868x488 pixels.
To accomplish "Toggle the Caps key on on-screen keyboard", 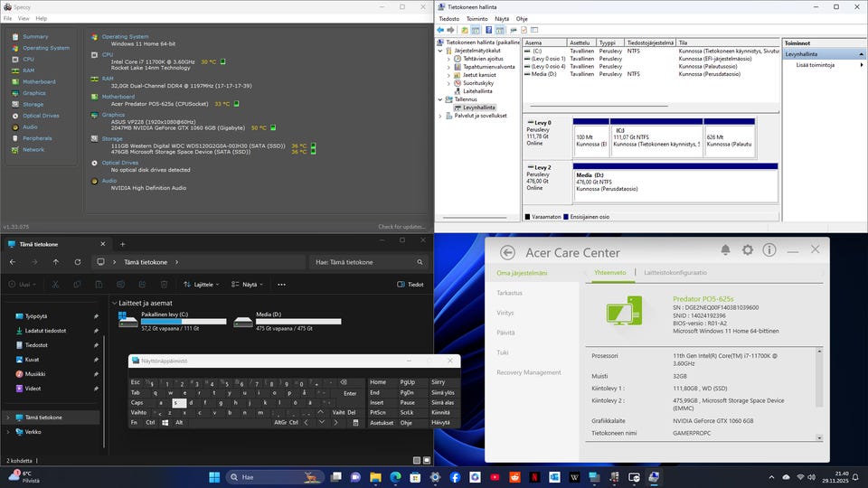I will point(137,402).
